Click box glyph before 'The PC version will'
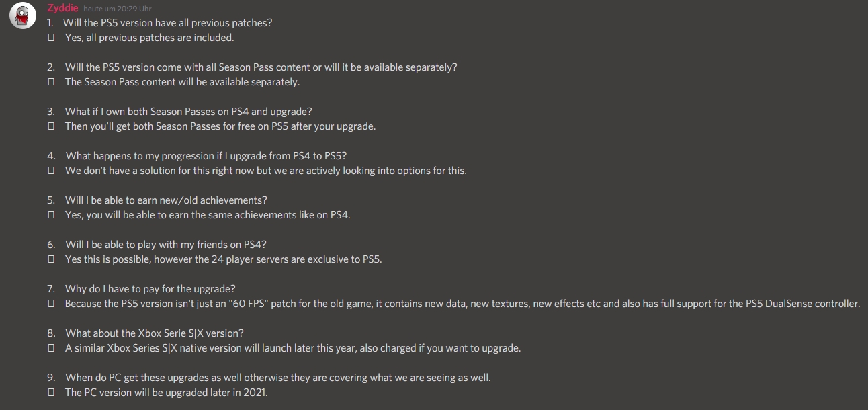The image size is (868, 410). click(51, 393)
